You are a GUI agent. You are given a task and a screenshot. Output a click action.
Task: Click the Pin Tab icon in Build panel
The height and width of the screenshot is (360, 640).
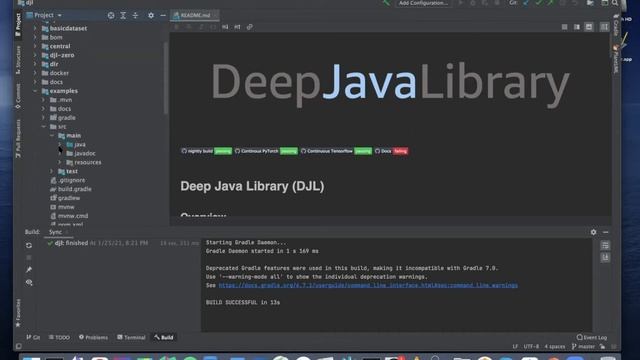(29, 270)
